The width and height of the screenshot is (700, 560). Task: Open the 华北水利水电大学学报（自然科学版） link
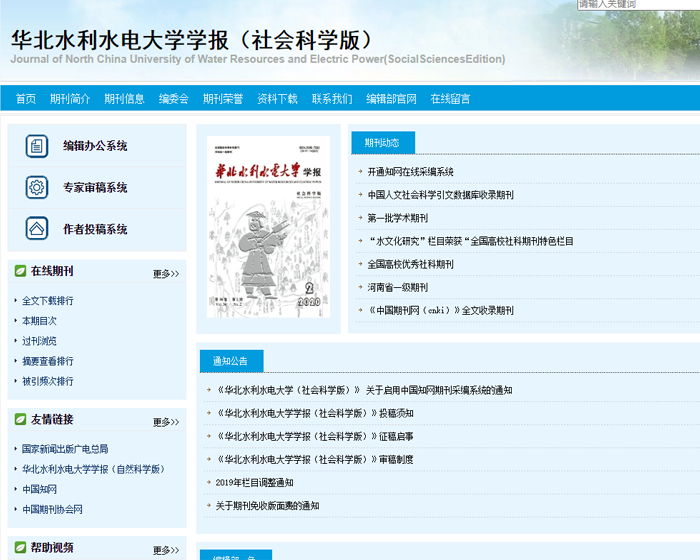coord(94,469)
